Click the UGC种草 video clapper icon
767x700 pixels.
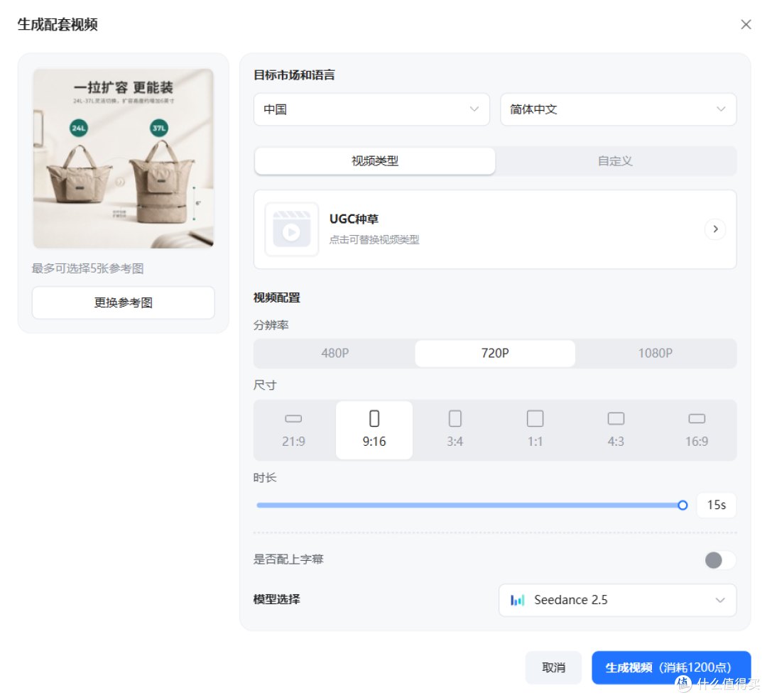292,229
